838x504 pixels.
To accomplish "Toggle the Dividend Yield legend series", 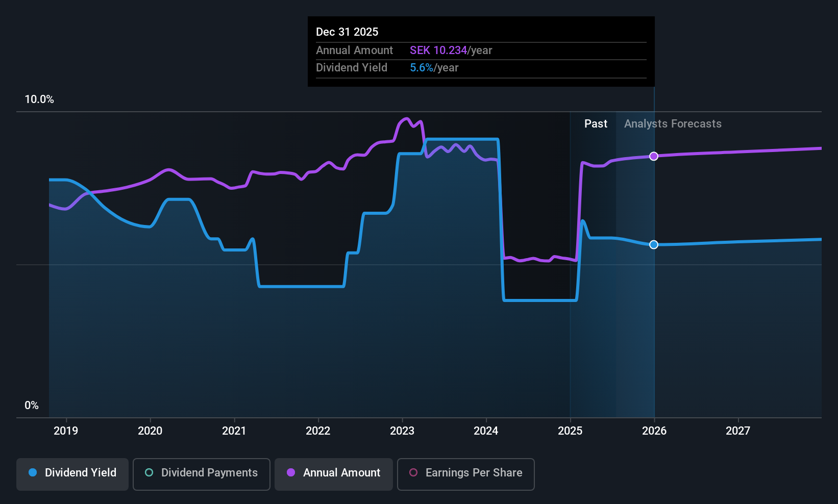I will [72, 474].
